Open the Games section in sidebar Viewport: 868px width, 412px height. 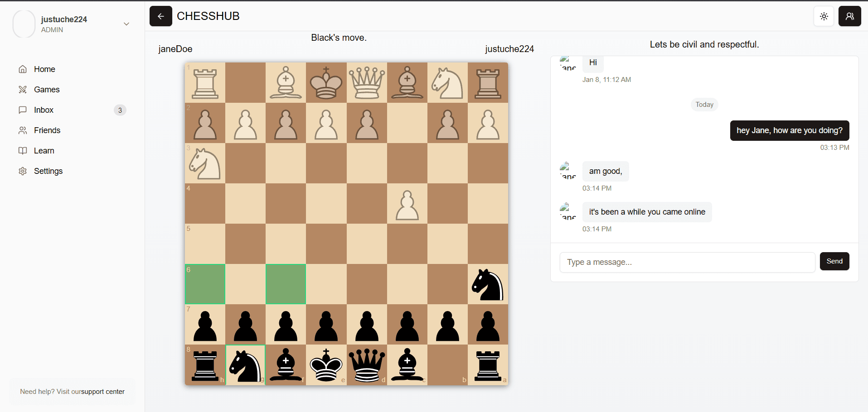(46, 90)
